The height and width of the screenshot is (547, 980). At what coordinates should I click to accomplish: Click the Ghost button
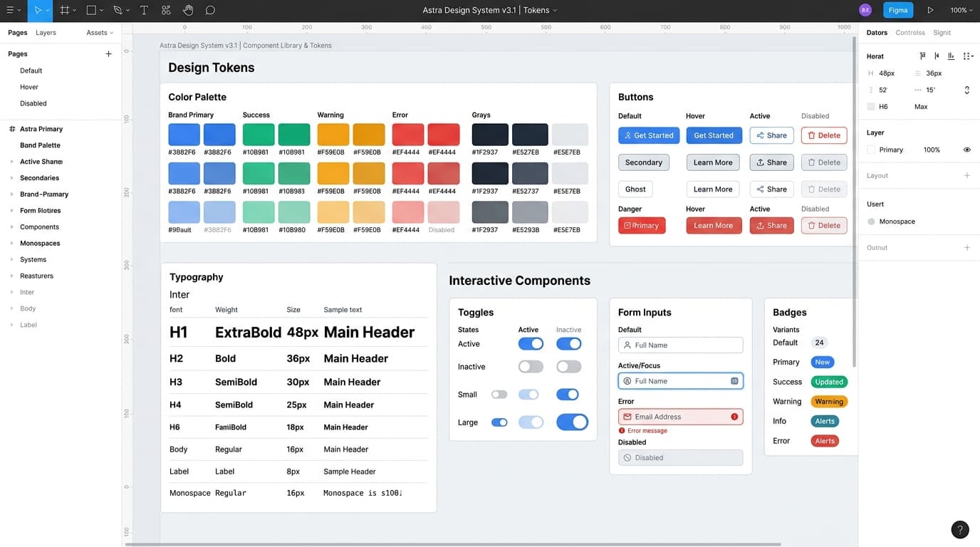tap(635, 189)
